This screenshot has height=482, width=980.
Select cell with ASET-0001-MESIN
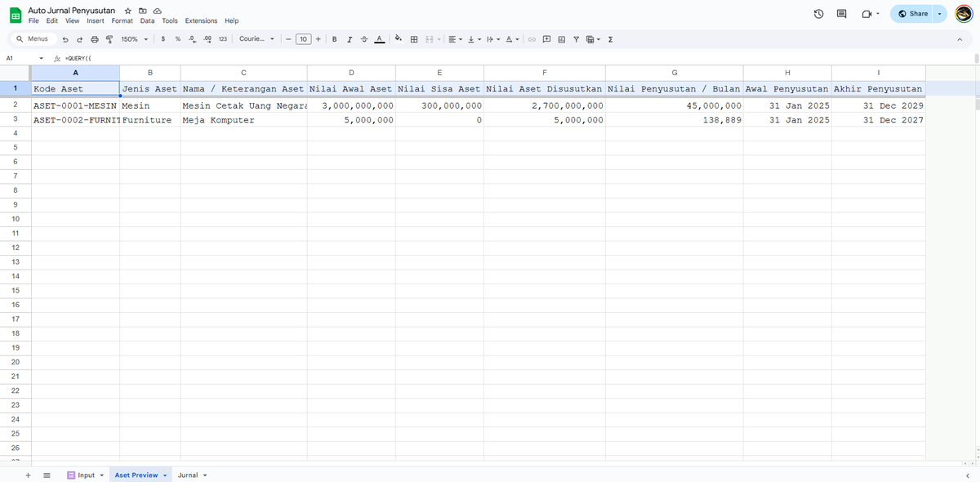point(75,105)
